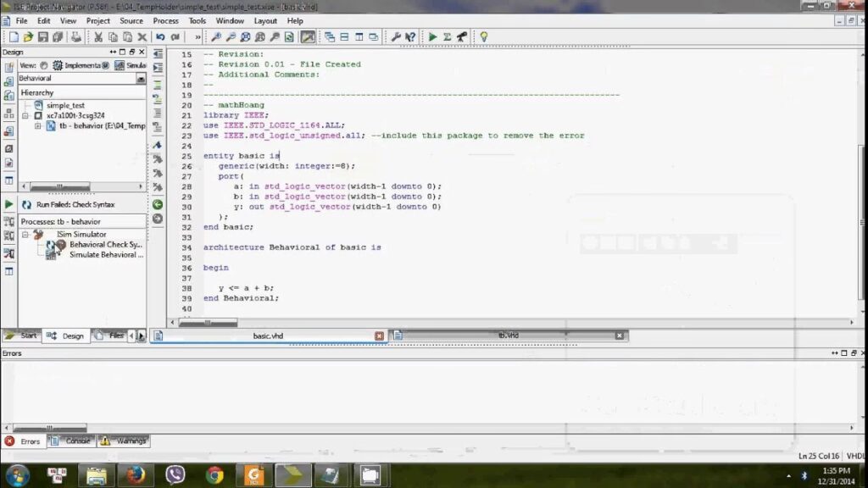Click the green back-navigation arrow beside editor

pos(158,204)
